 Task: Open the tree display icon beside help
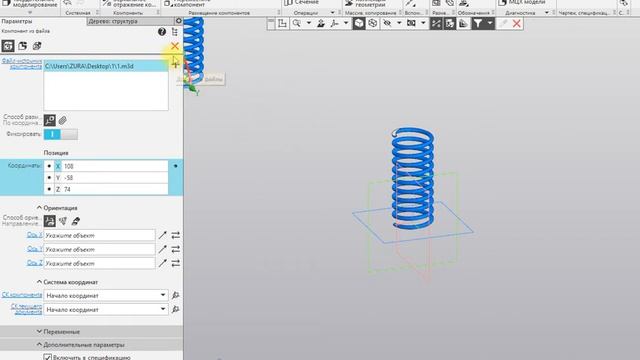pyautogui.click(x=175, y=31)
